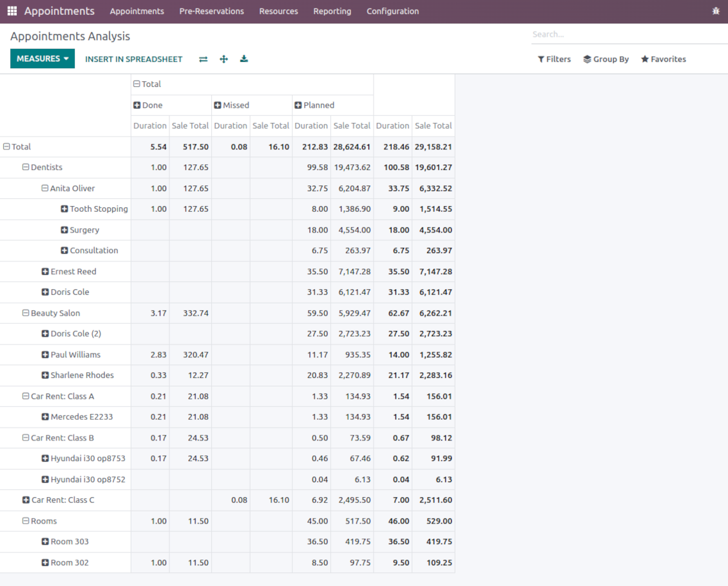
Task: Collapse the Anita Oliver row
Action: [68, 189]
